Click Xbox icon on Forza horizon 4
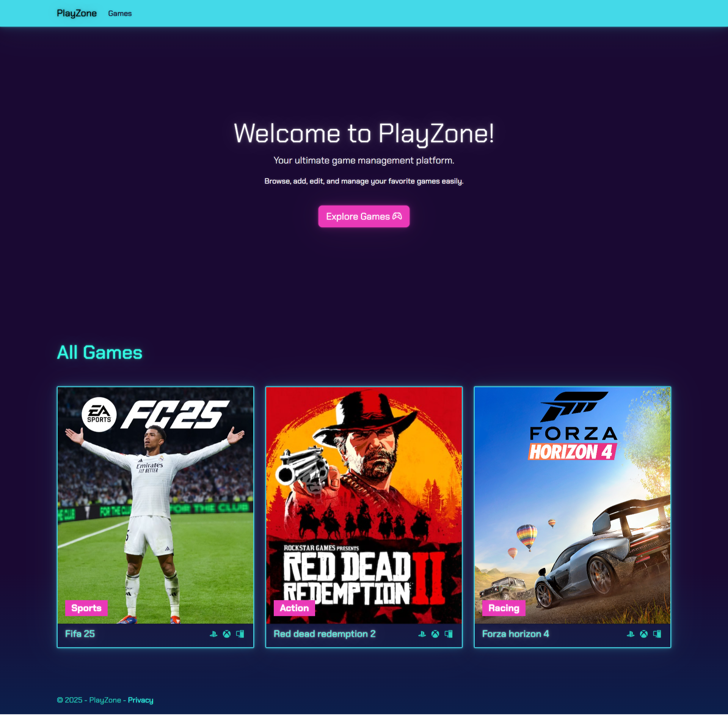 [644, 634]
